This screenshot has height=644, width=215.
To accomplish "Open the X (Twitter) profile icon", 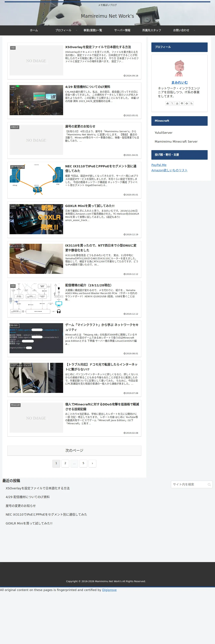I will click(172, 103).
